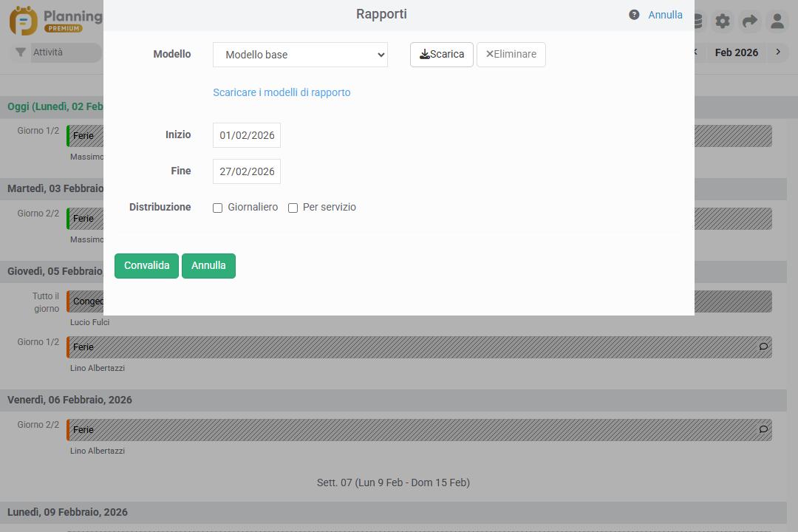Click the help question mark icon
This screenshot has width=798, height=532.
click(x=634, y=15)
